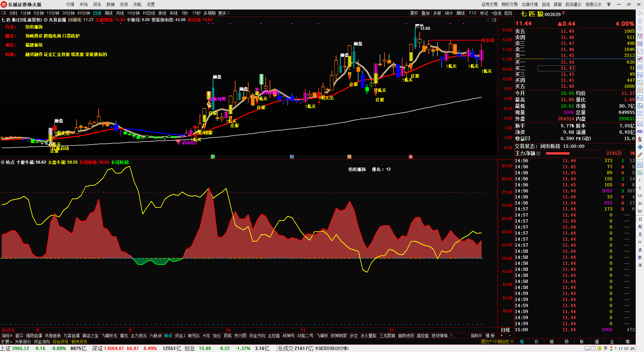Image resolution: width=644 pixels, height=352 pixels.
Task: Click the panel layout icon left of 分时
Action: pos(4,13)
